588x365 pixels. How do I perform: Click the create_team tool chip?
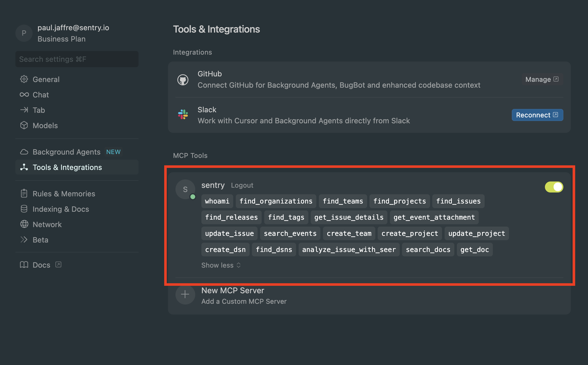[x=349, y=233]
